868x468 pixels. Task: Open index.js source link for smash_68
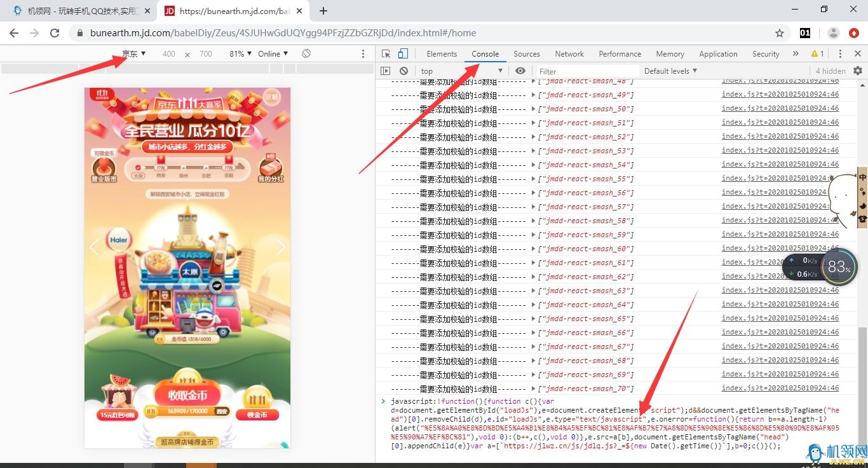pos(780,360)
